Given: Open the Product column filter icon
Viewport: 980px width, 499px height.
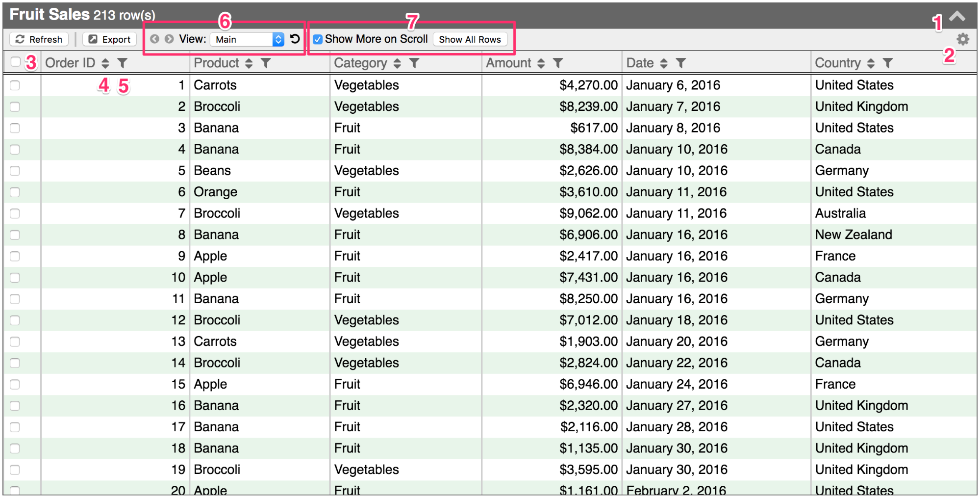Looking at the screenshot, I should [266, 63].
